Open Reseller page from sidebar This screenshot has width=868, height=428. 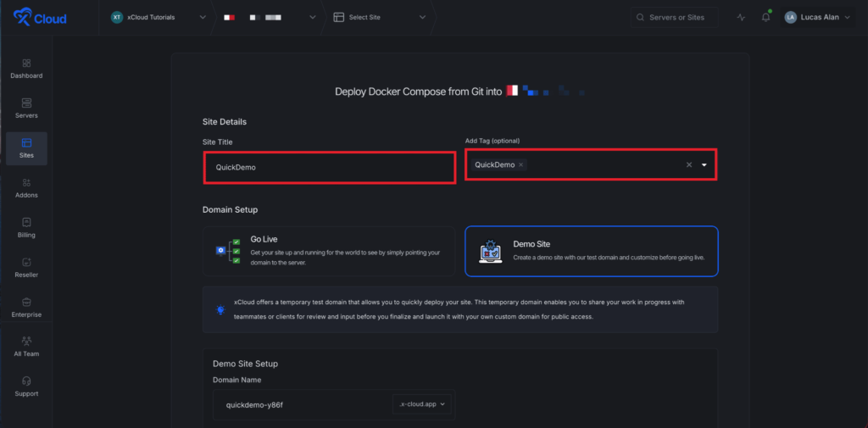pos(26,267)
